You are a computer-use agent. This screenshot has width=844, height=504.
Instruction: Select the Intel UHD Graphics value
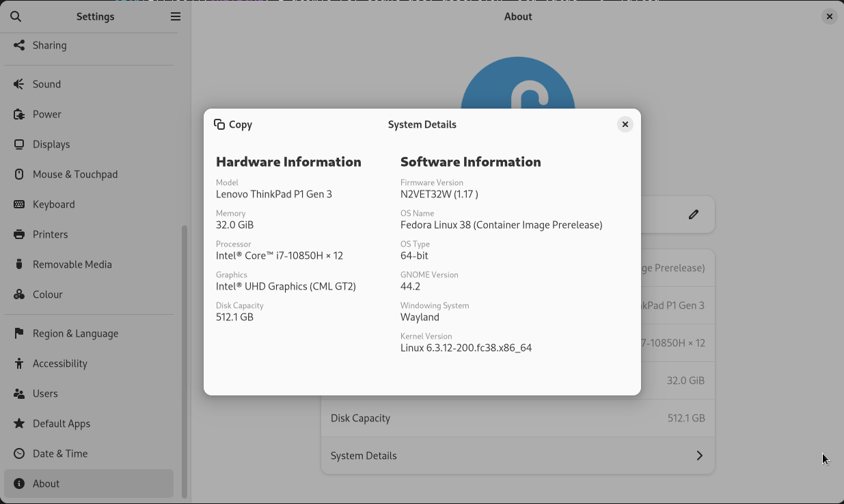[286, 286]
